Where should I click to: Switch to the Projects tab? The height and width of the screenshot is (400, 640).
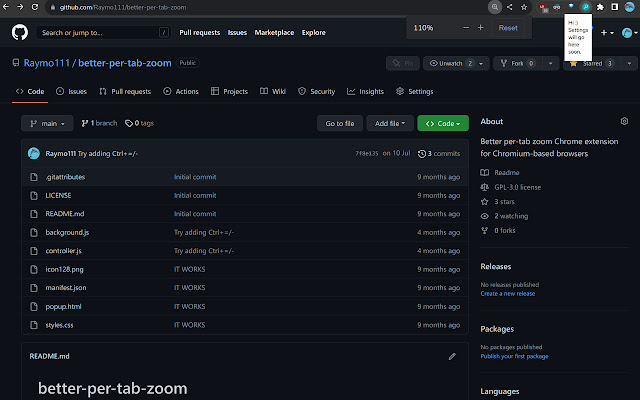point(229,91)
